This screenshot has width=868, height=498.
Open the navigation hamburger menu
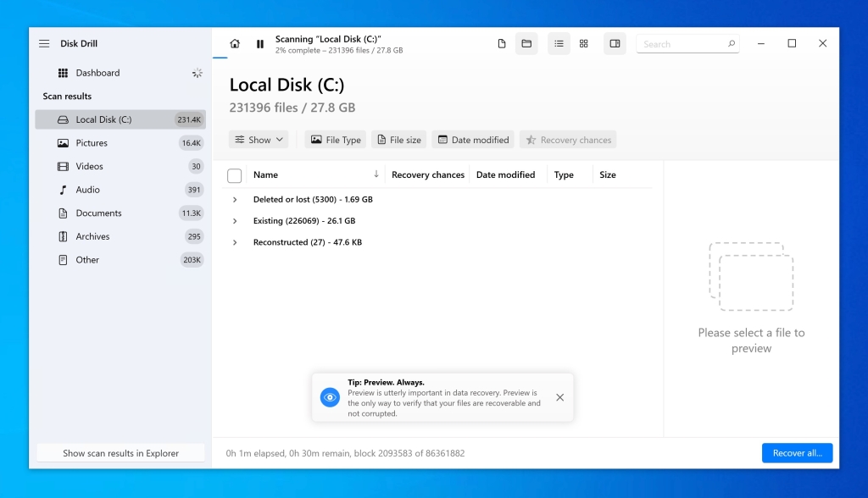tap(44, 43)
